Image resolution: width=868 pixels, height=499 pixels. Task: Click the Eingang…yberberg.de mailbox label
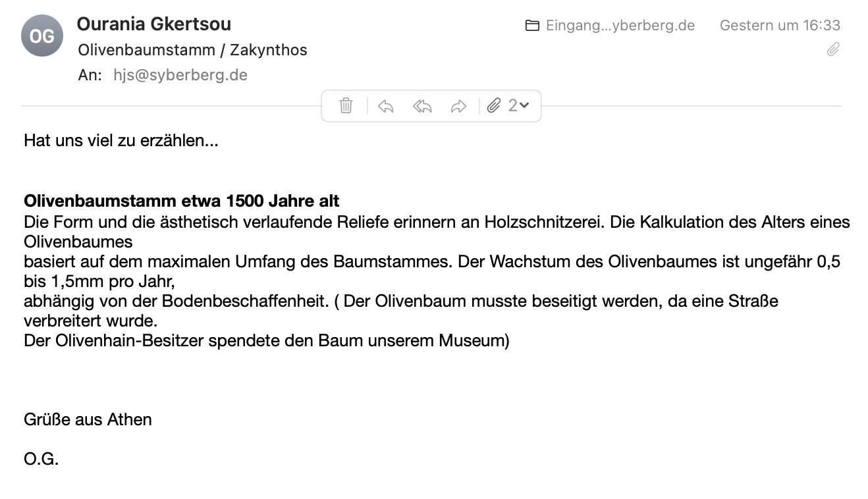coord(620,26)
